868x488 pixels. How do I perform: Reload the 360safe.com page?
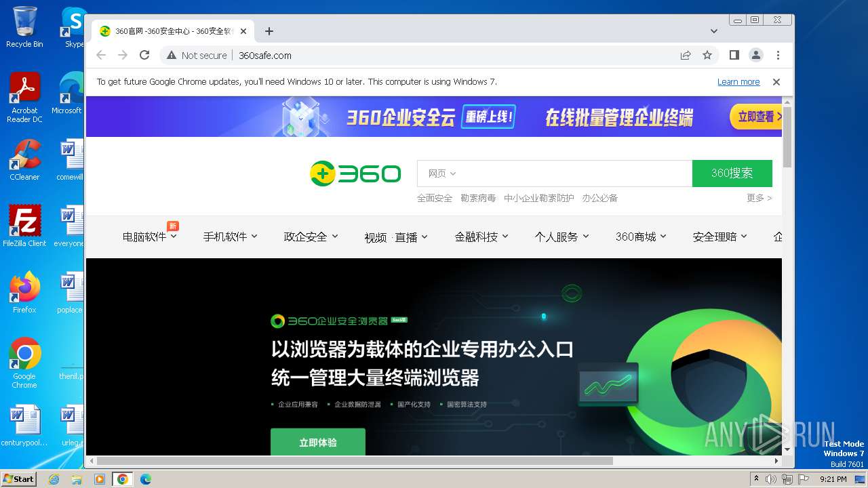[144, 56]
